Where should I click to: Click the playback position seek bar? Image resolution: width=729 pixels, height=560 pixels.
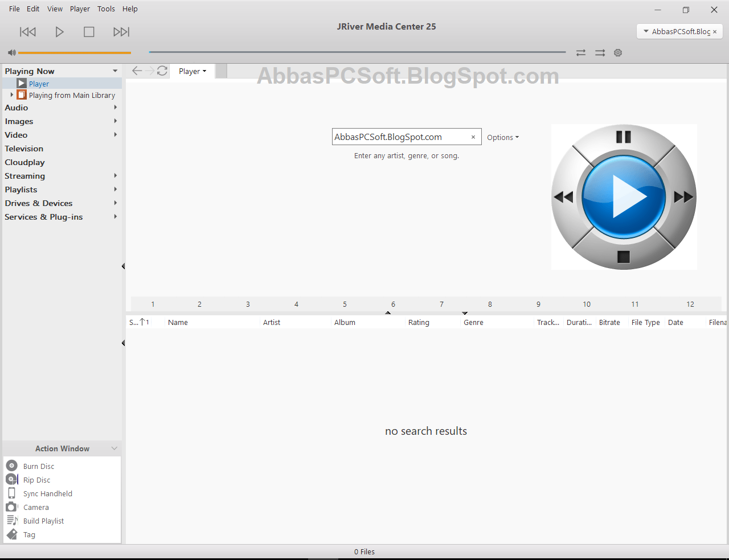pyautogui.click(x=357, y=52)
